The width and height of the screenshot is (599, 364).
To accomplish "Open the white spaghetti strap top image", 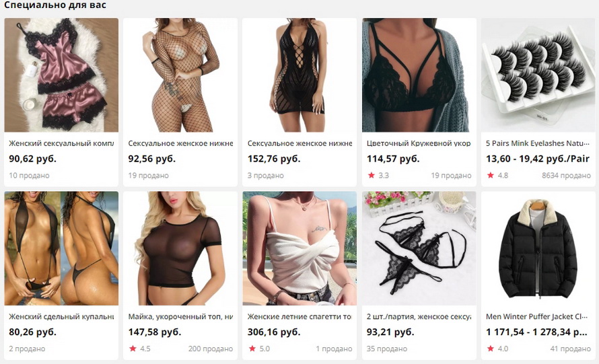I will [299, 248].
